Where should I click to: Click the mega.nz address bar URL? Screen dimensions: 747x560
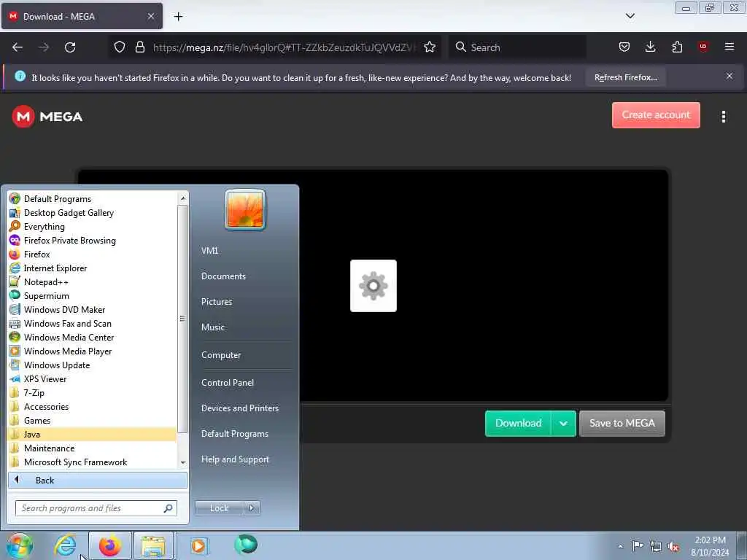[x=285, y=47]
